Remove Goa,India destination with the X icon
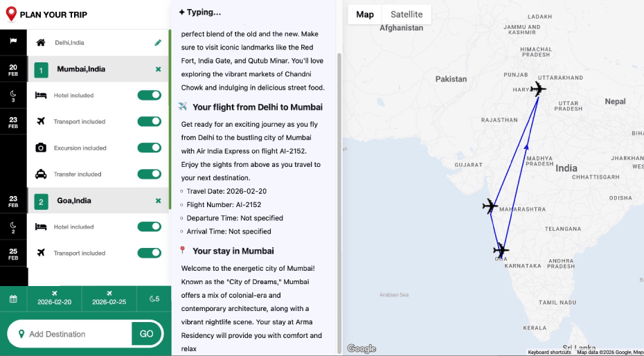This screenshot has width=644, height=356. point(158,201)
